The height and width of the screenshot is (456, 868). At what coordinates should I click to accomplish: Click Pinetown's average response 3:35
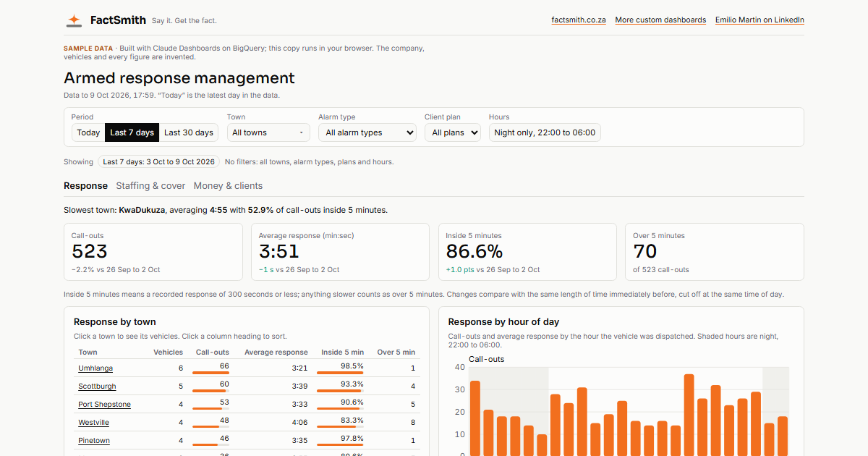point(299,441)
